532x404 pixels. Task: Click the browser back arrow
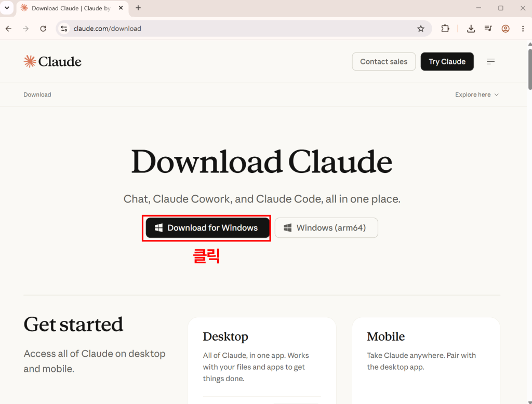8,29
